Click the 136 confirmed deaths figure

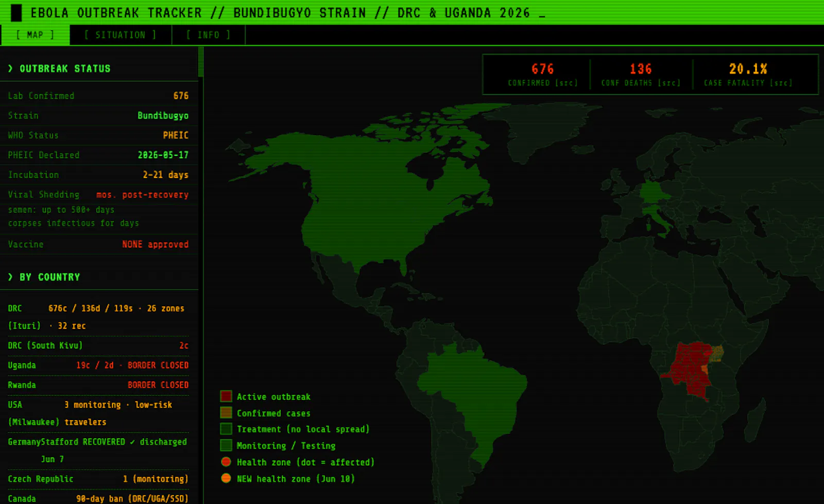click(641, 69)
